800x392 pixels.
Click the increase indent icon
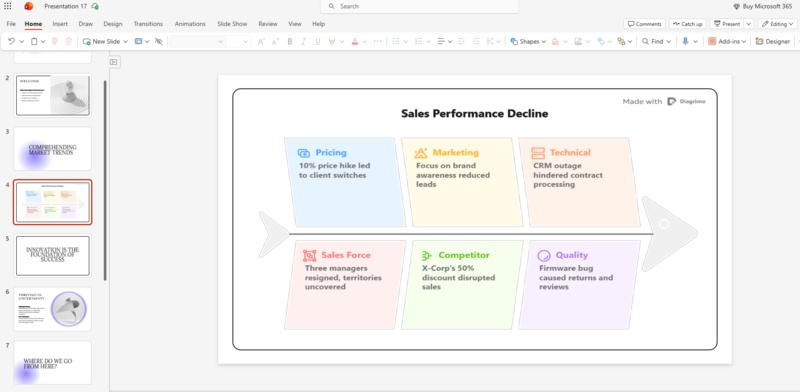click(476, 41)
